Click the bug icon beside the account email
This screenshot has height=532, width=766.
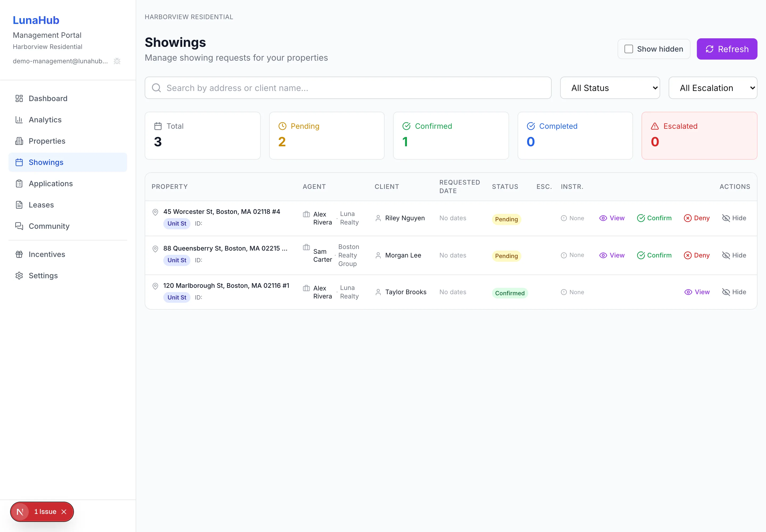(x=117, y=61)
